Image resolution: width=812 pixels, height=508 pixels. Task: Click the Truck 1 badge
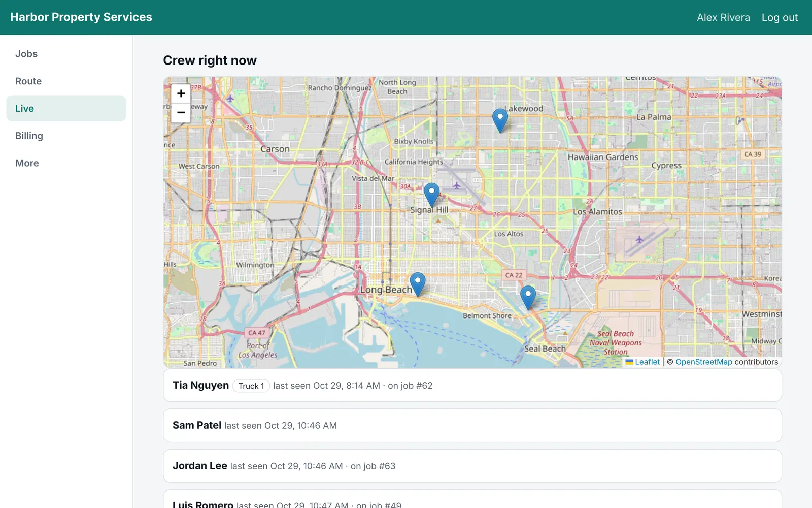click(251, 386)
